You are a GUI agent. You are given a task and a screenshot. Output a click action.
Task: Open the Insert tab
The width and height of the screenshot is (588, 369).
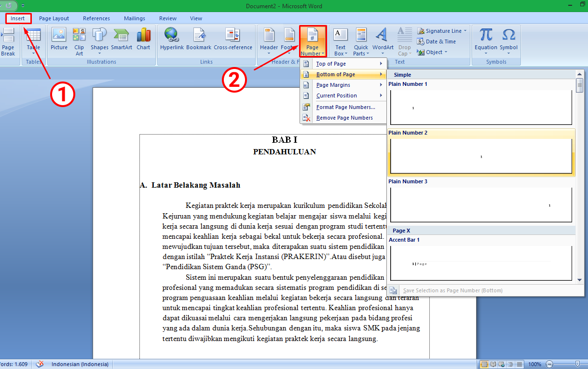tap(19, 18)
